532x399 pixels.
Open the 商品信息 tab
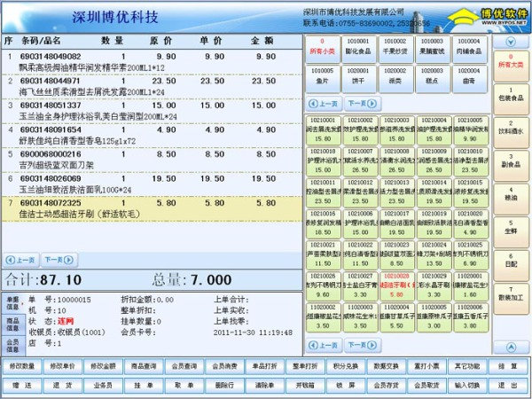(x=13, y=325)
